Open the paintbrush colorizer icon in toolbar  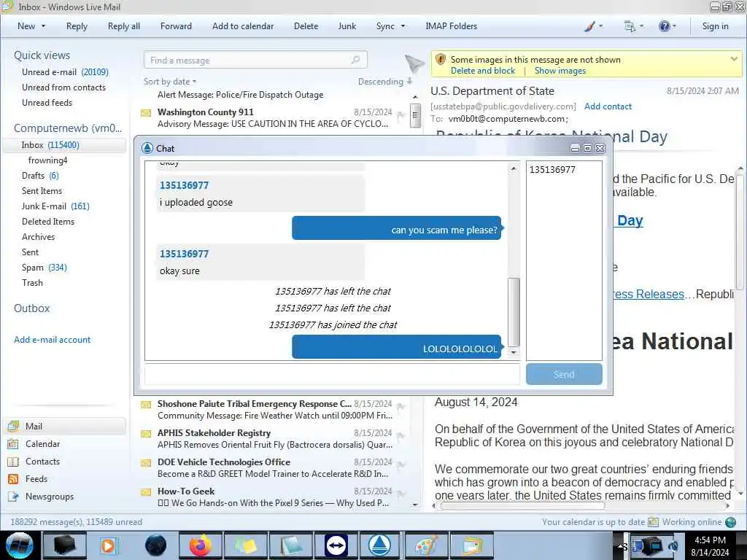coord(589,26)
